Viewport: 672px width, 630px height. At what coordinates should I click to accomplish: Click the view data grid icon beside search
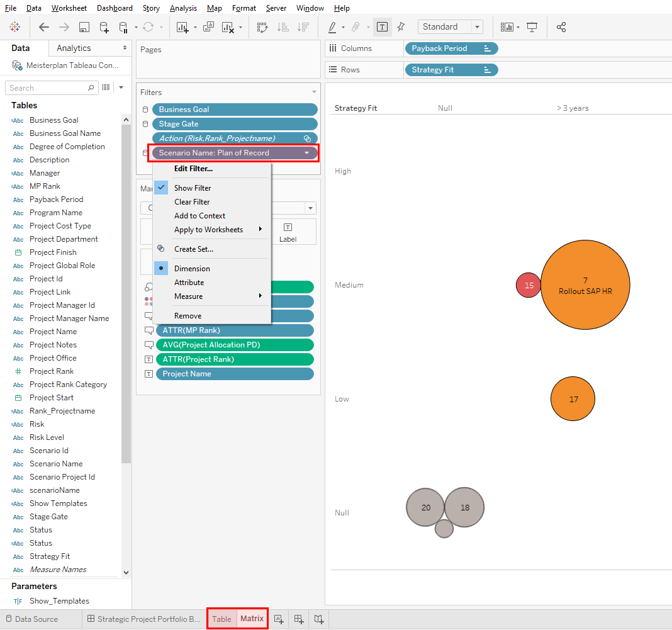click(x=106, y=87)
